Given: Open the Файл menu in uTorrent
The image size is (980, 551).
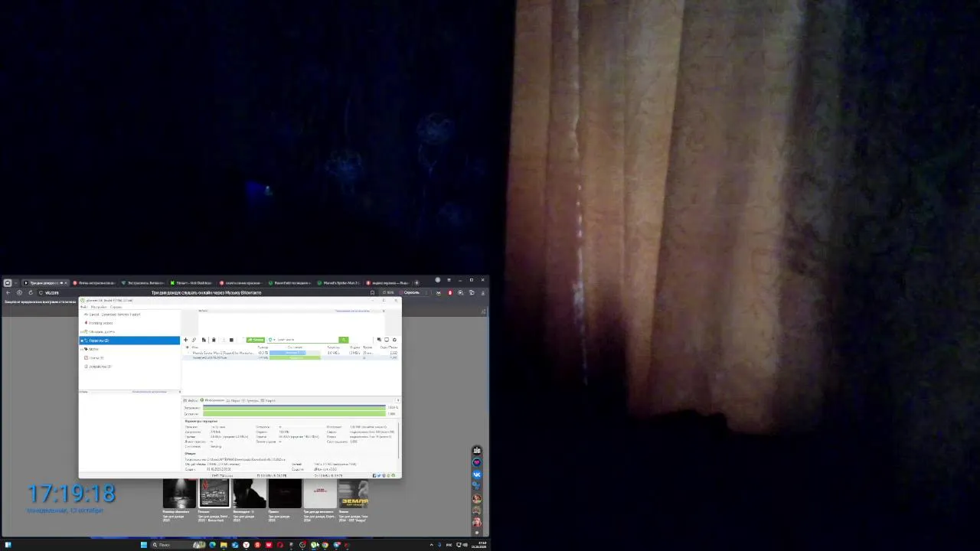Looking at the screenshot, I should click(83, 307).
